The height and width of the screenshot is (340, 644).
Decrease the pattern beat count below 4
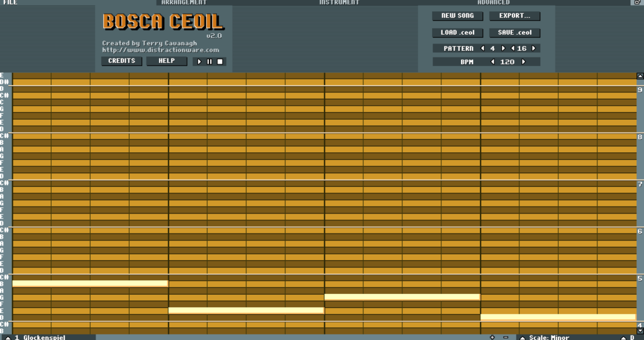483,48
